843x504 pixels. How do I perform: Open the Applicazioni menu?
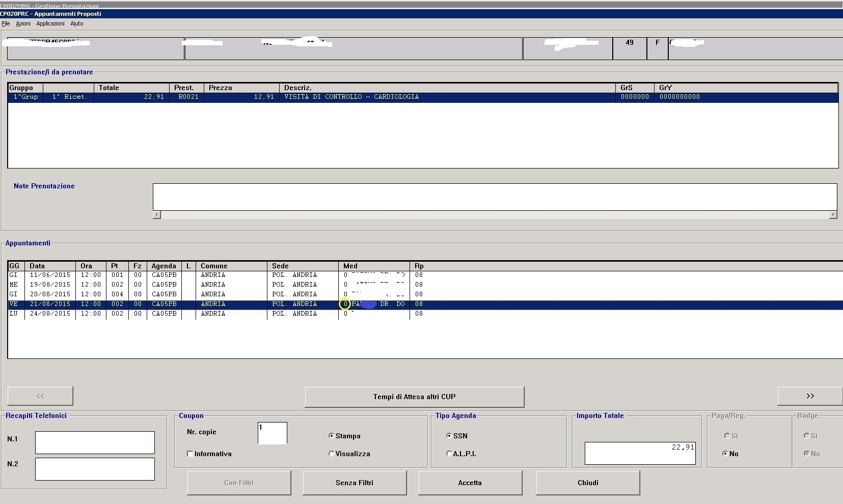click(50, 23)
